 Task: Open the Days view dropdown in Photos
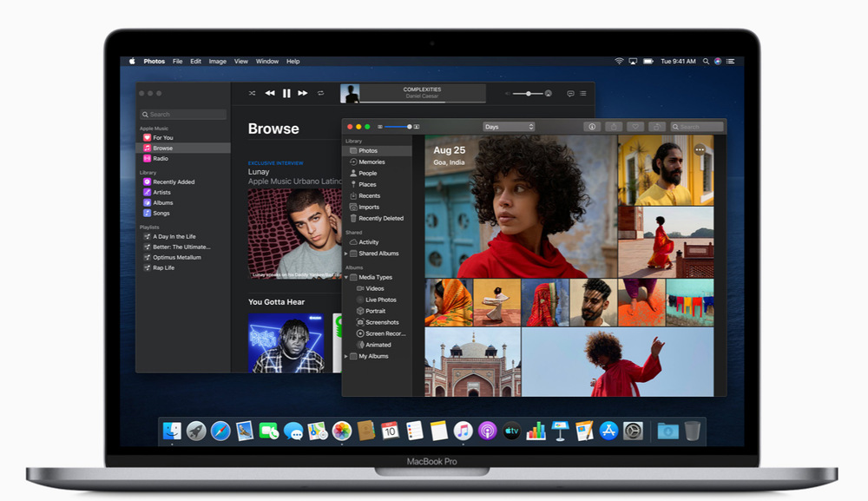click(x=509, y=127)
